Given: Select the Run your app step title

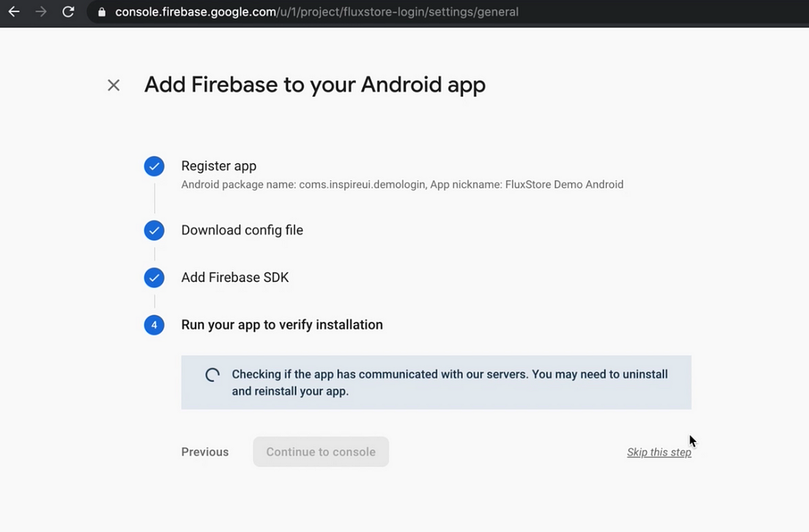Looking at the screenshot, I should [282, 325].
